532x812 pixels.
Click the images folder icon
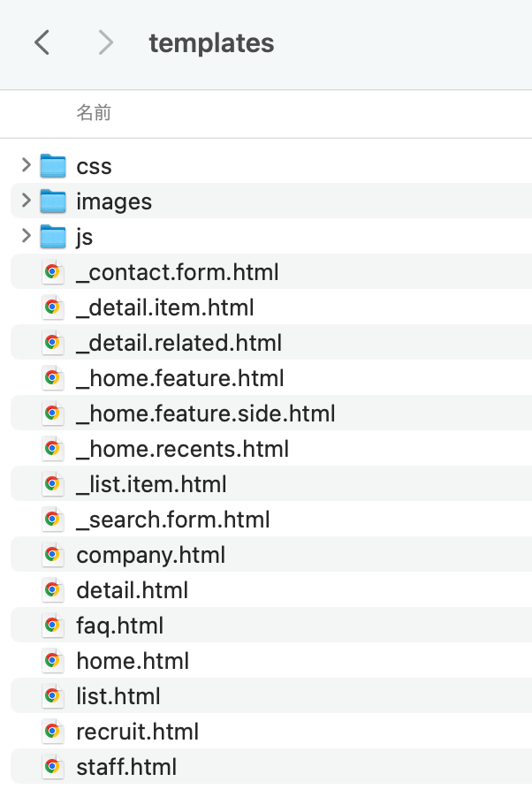coord(53,201)
